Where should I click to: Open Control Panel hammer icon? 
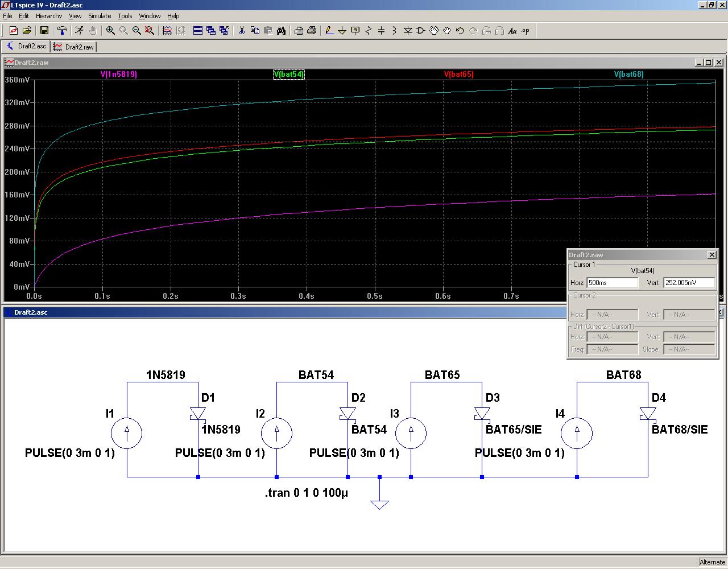click(62, 31)
